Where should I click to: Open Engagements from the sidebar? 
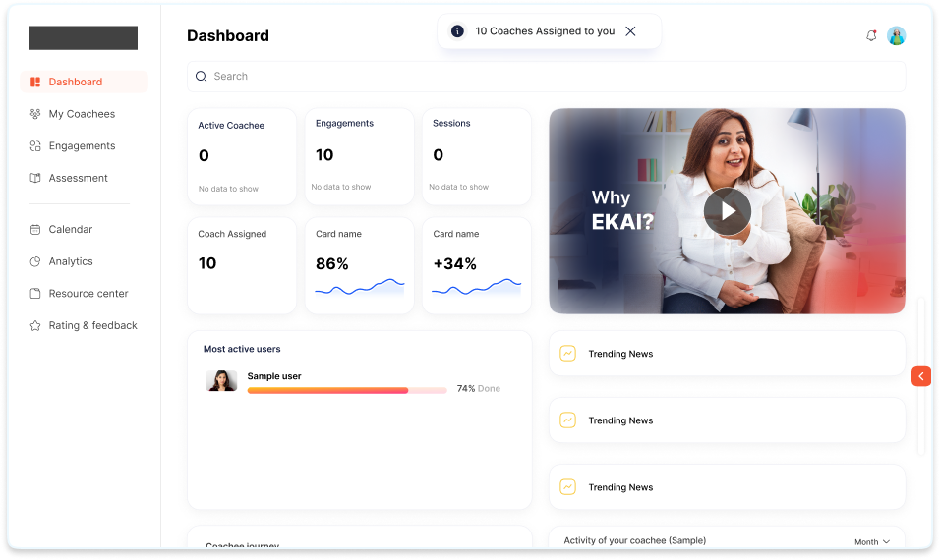tap(82, 146)
